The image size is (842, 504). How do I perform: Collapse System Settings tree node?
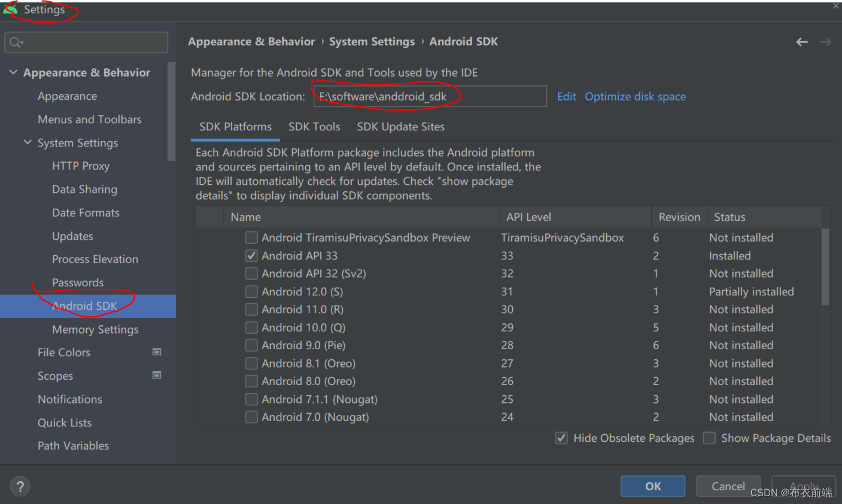point(28,142)
